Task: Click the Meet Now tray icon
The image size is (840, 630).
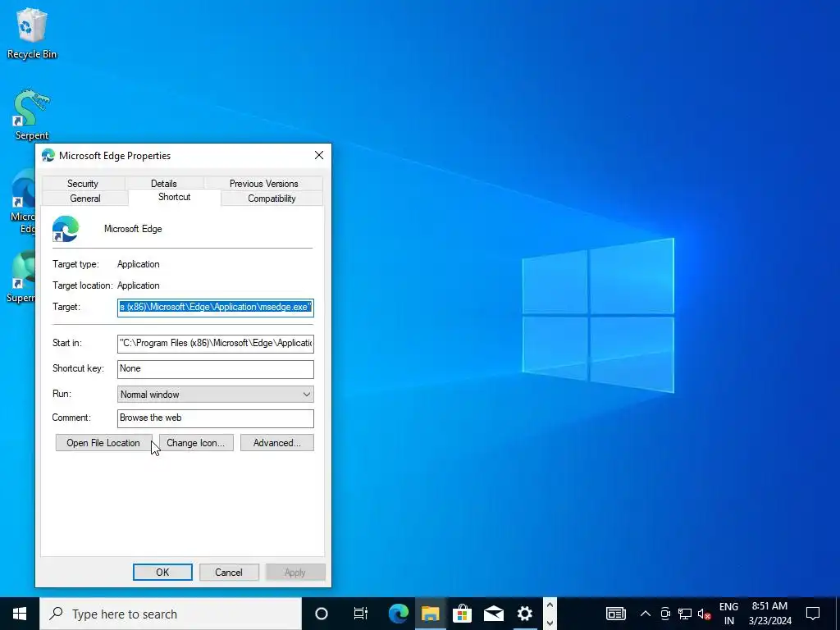Action: pyautogui.click(x=665, y=614)
